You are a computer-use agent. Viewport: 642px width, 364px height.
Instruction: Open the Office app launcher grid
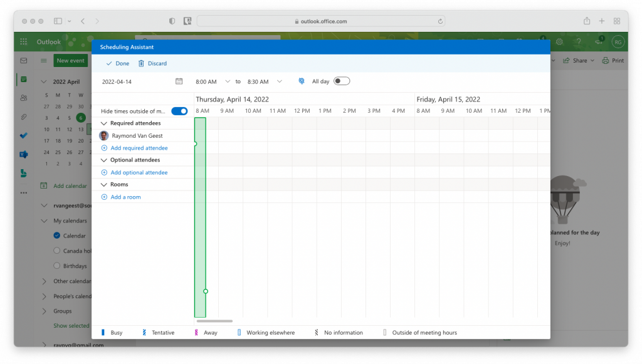24,42
